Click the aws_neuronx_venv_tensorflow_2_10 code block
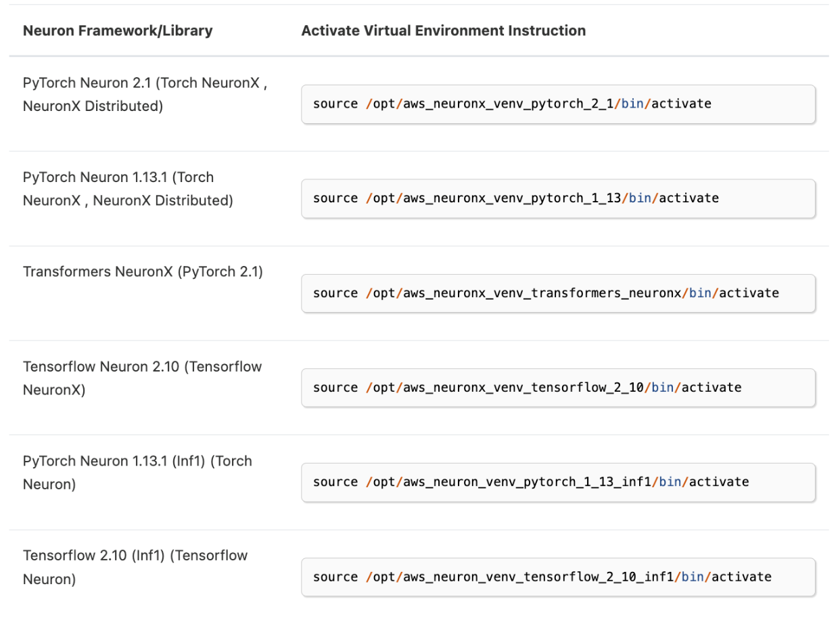Image resolution: width=840 pixels, height=624 pixels. point(558,388)
